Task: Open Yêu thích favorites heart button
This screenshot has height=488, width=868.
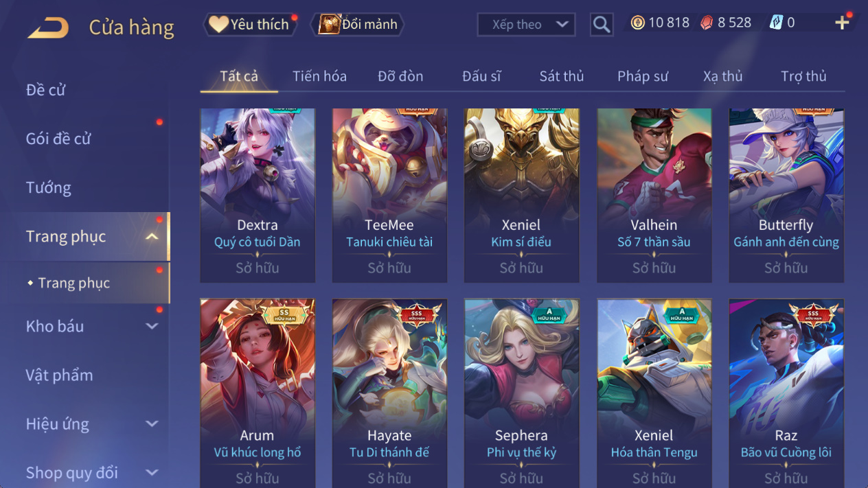Action: pyautogui.click(x=250, y=25)
